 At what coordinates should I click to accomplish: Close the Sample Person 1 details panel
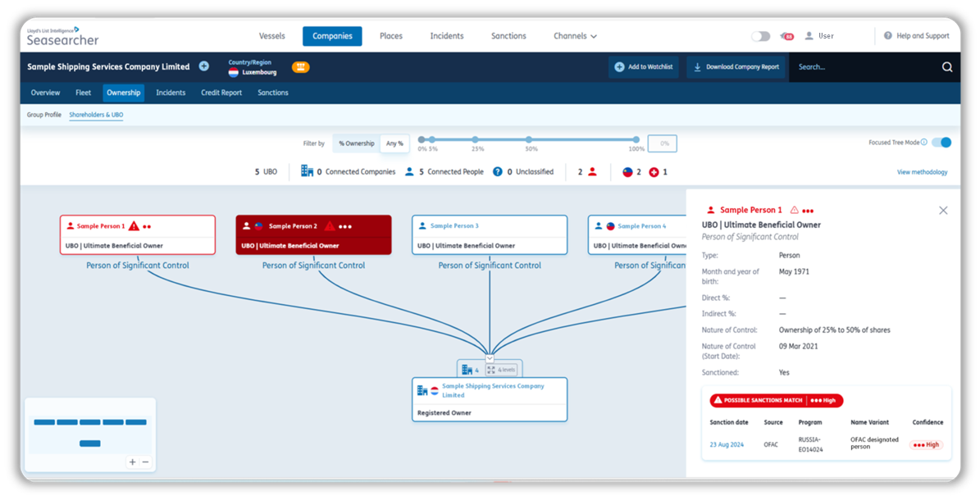tap(943, 211)
